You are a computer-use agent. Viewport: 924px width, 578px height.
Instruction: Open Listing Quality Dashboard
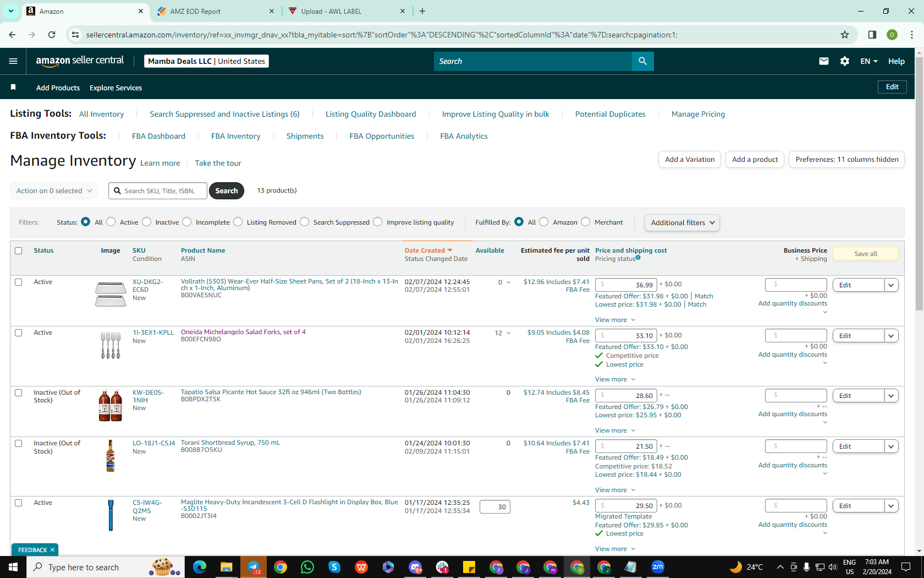pyautogui.click(x=371, y=114)
